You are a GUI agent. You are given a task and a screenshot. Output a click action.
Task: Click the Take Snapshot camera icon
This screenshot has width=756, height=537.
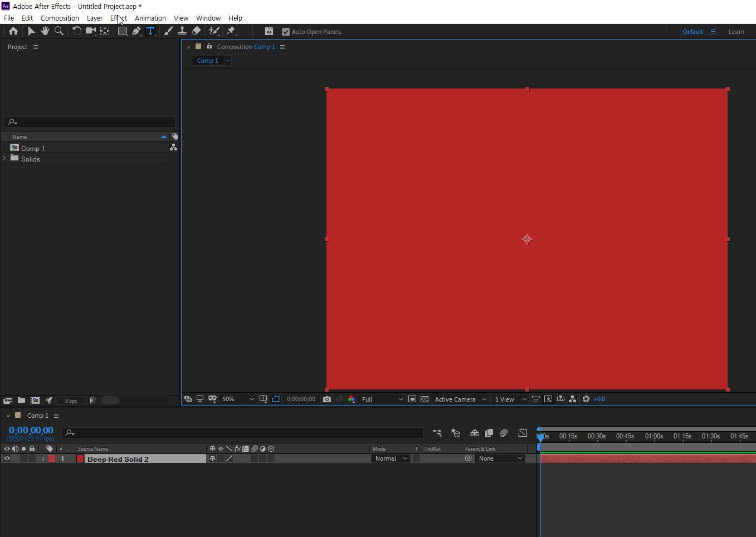click(327, 399)
